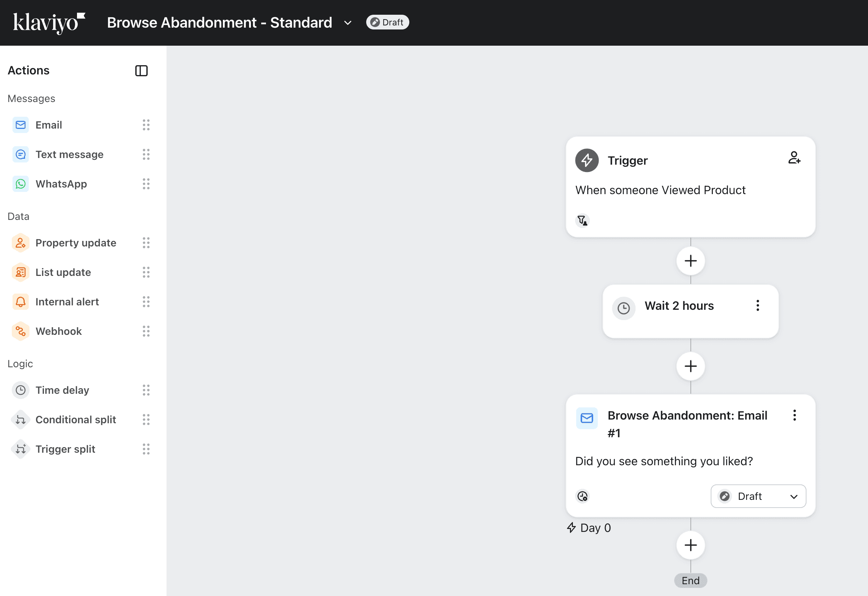This screenshot has height=596, width=868.
Task: Add a step after Email #1
Action: 690,545
